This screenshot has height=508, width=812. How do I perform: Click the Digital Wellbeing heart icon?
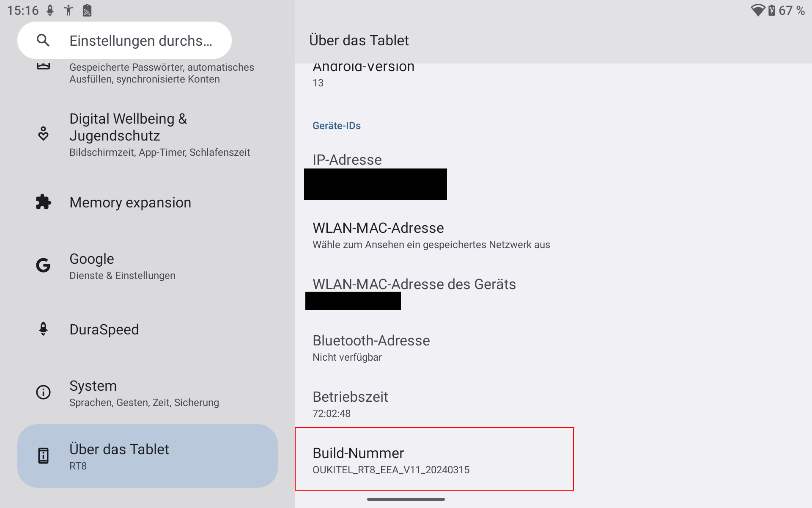point(43,134)
